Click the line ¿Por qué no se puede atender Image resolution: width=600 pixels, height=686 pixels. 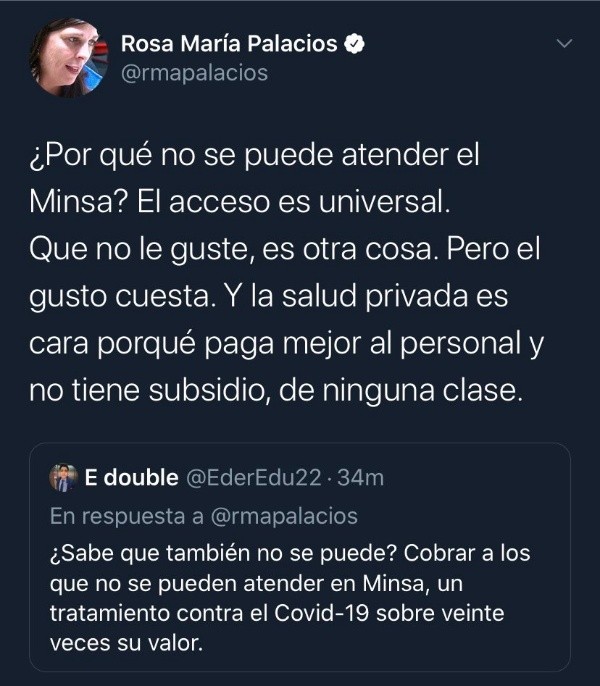255,155
